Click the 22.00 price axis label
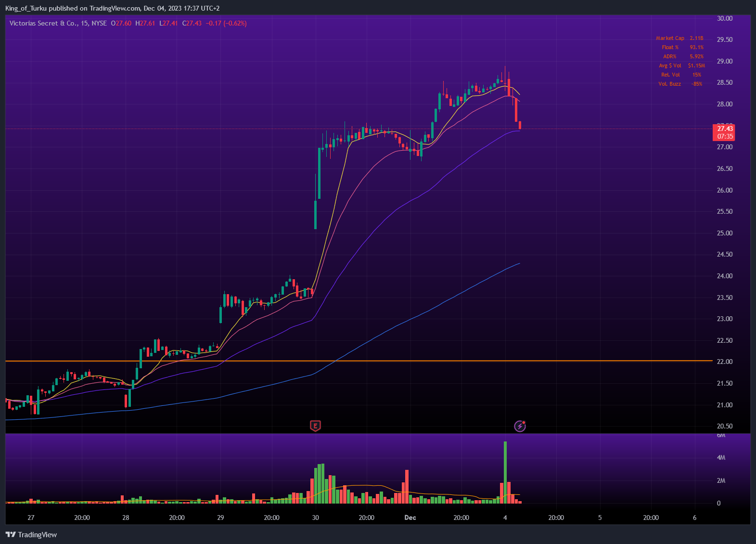The height and width of the screenshot is (544, 756). 724,362
